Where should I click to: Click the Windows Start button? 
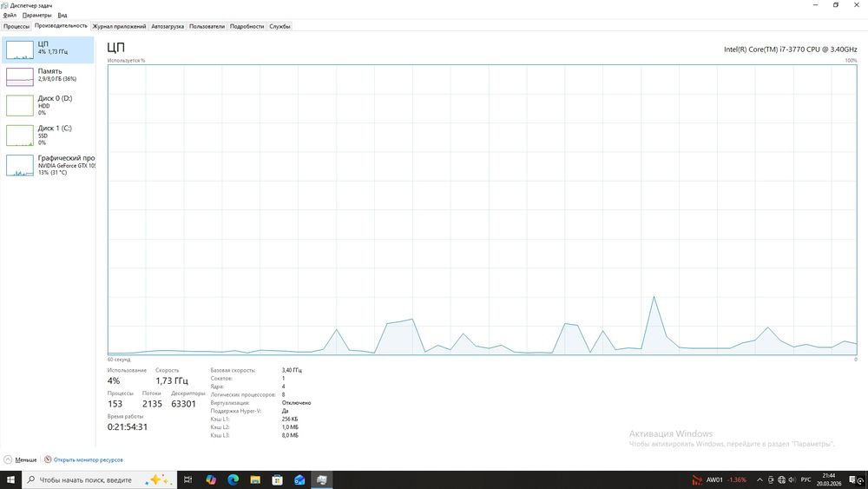[10, 479]
